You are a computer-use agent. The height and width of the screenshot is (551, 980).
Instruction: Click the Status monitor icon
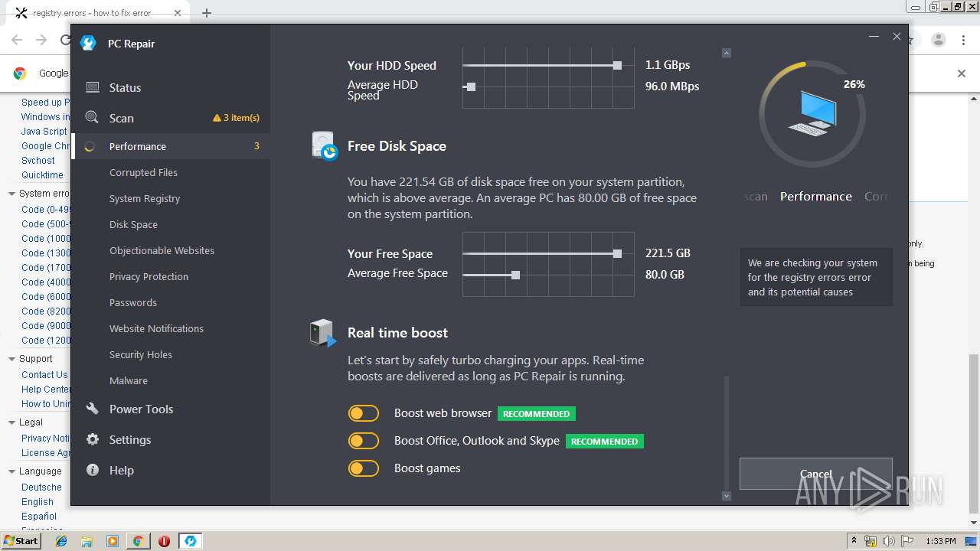pos(92,87)
